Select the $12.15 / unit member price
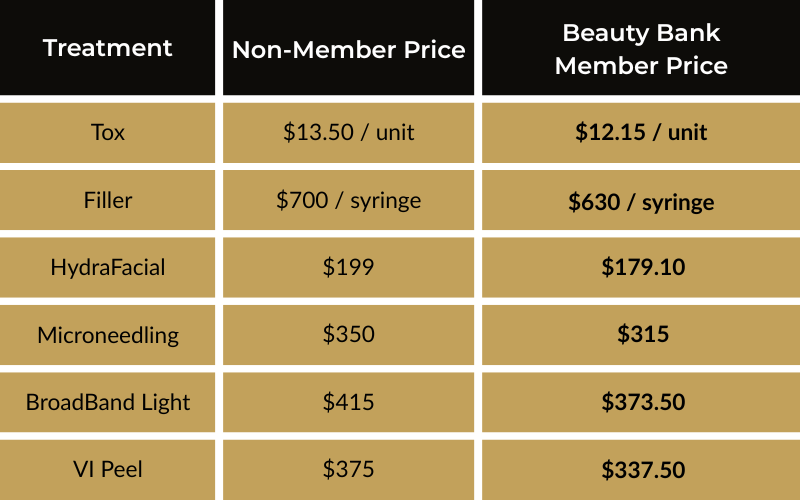The image size is (800, 500). (x=641, y=132)
